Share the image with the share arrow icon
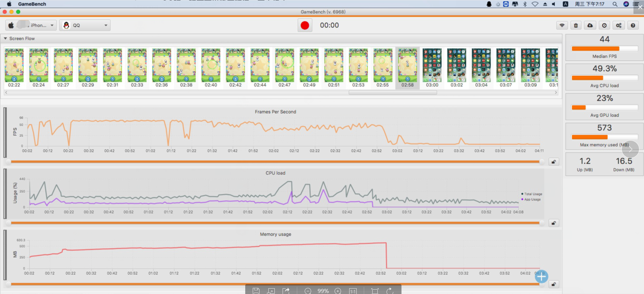 286,291
